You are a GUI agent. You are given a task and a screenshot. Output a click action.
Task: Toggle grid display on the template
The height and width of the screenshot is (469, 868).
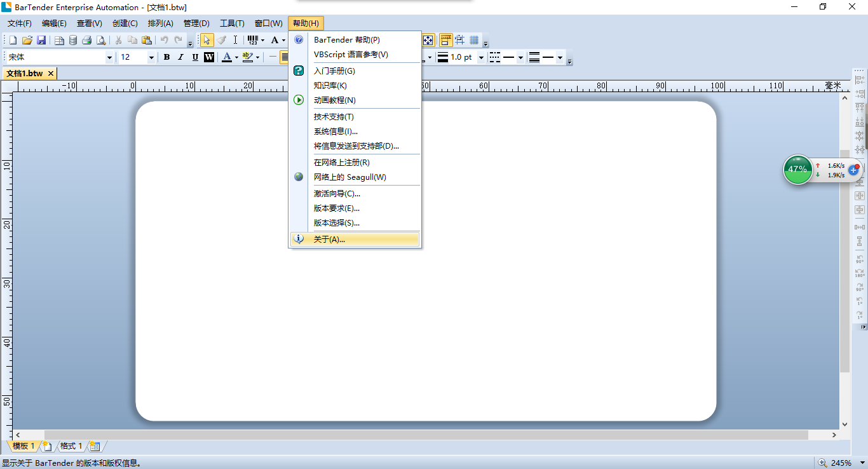(x=474, y=41)
